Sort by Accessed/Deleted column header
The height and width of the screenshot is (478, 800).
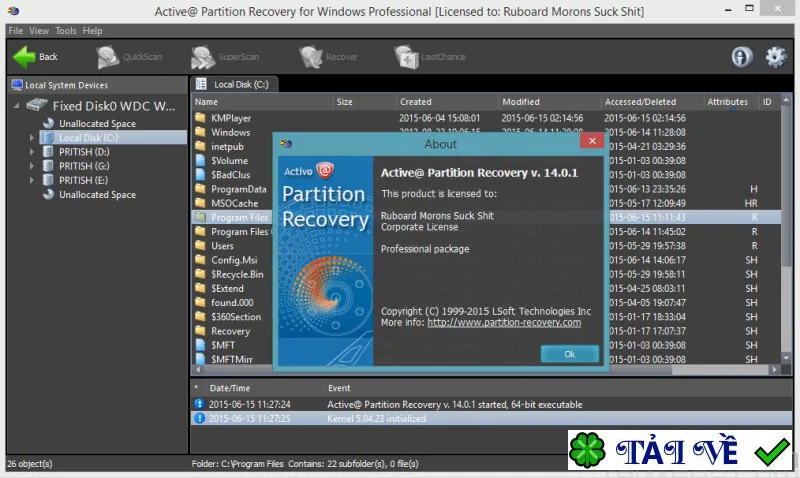[x=652, y=102]
